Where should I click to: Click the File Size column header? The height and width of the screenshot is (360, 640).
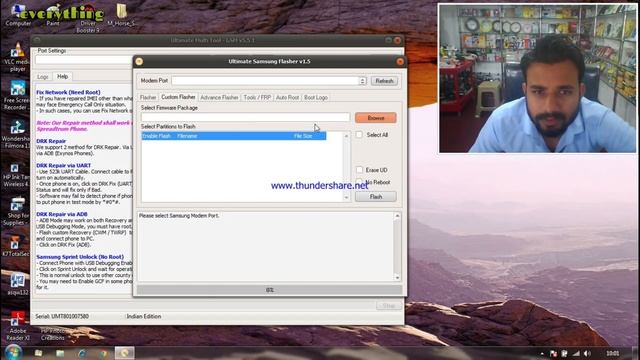click(303, 136)
